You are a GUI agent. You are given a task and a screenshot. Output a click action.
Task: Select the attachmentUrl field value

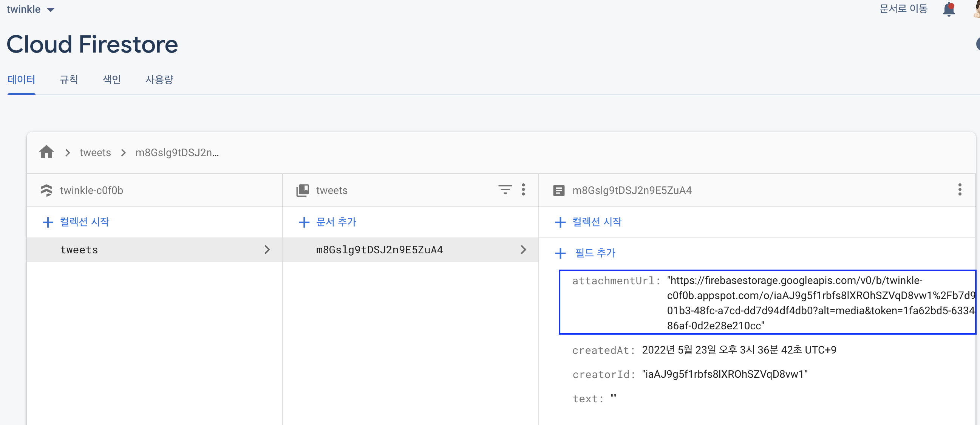[x=799, y=303]
